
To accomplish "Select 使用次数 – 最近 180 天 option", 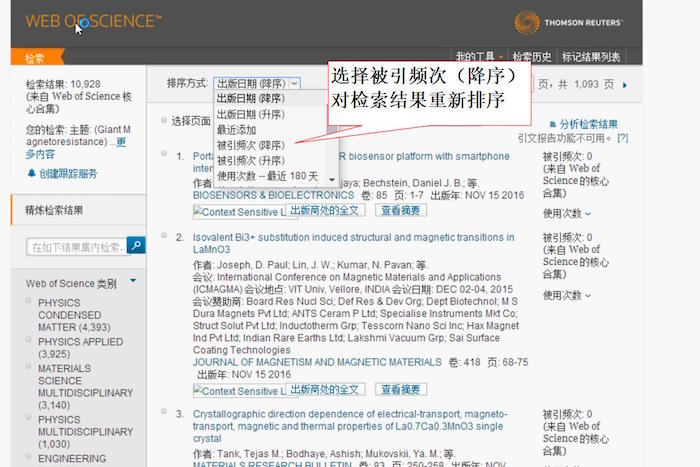I will 271,176.
